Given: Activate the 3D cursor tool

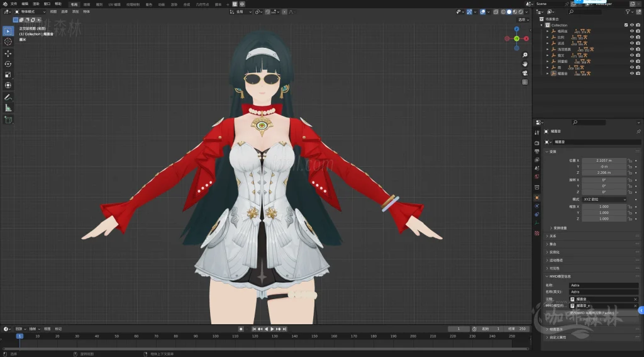Looking at the screenshot, I should [x=8, y=42].
